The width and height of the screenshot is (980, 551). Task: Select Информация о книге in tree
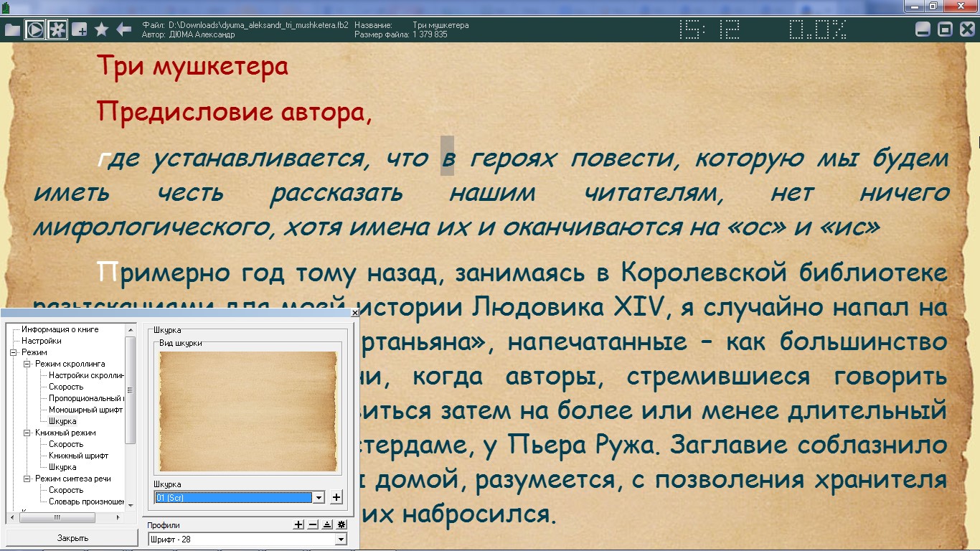60,329
